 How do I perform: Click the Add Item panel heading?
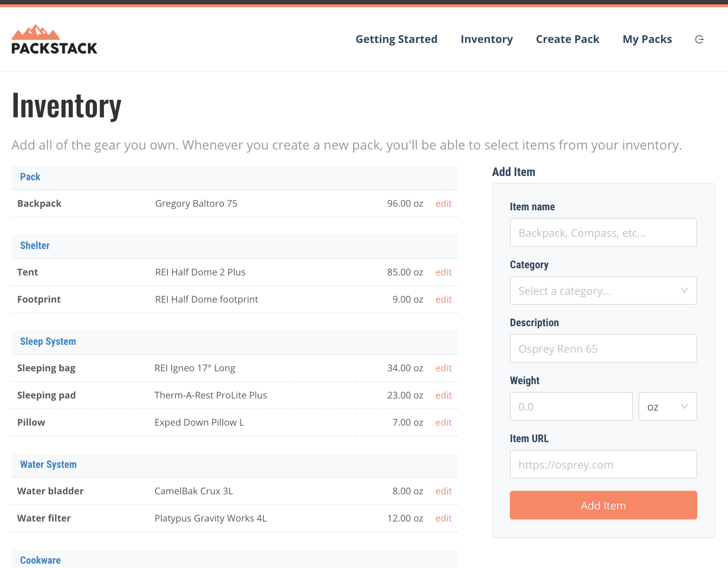[513, 172]
